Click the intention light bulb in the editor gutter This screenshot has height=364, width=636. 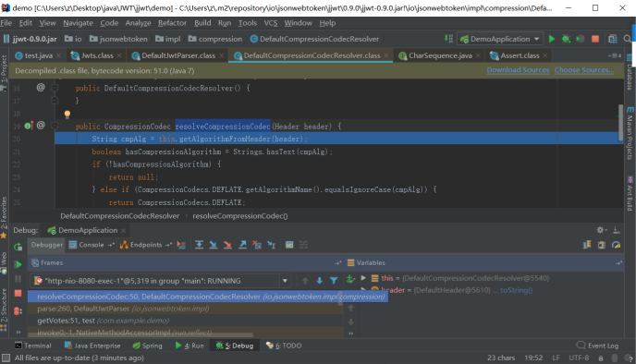[67, 115]
